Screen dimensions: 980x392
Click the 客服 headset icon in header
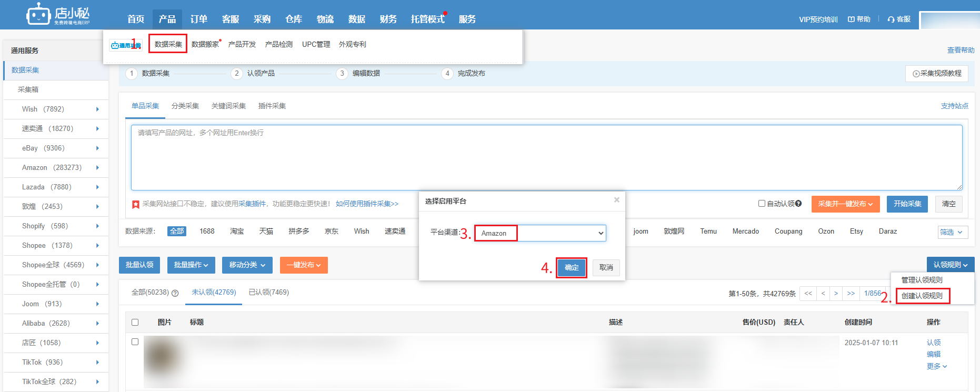point(891,19)
